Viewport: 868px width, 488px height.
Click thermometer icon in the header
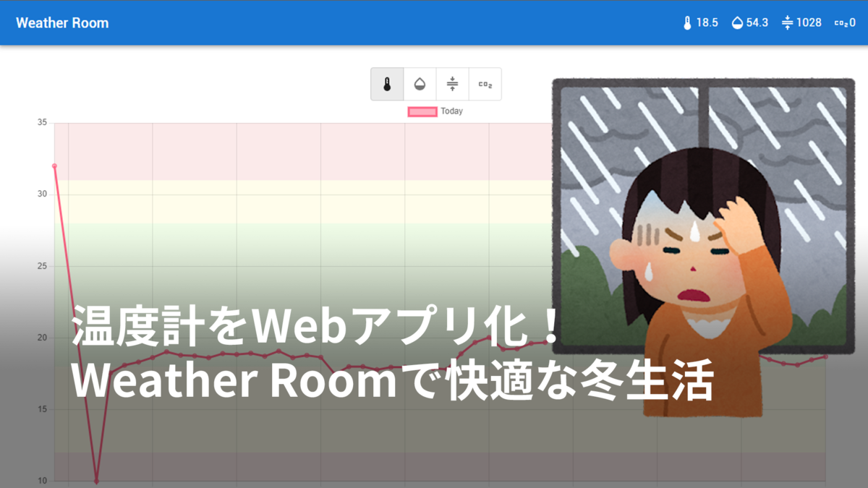687,23
